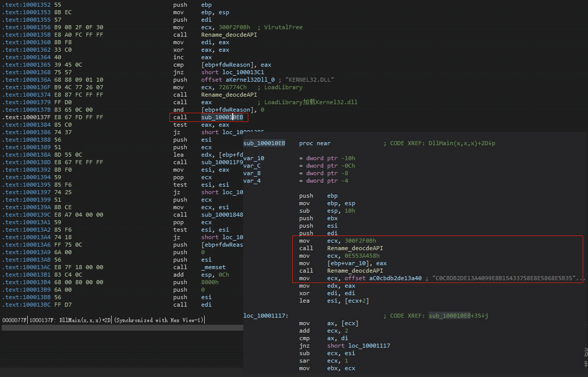The width and height of the screenshot is (588, 377).
Task: Click Rename_deocdeAPI call at address 10001374
Action: point(229,94)
